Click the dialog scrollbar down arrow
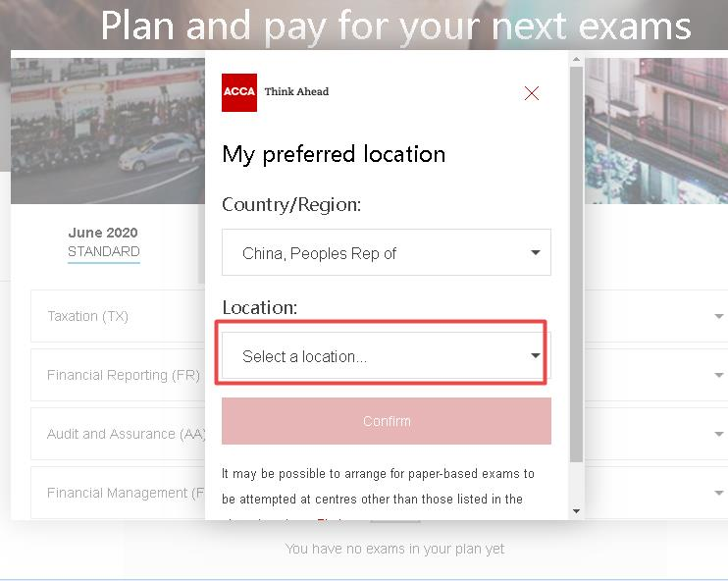Image resolution: width=728 pixels, height=581 pixels. [576, 511]
